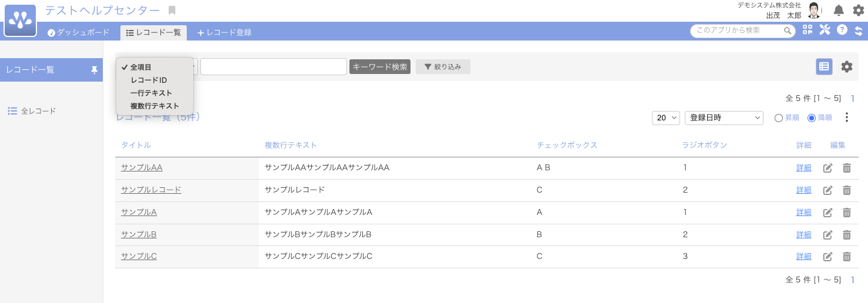Image resolution: width=868 pixels, height=303 pixels.
Task: Open the global settings gear
Action: [858, 10]
